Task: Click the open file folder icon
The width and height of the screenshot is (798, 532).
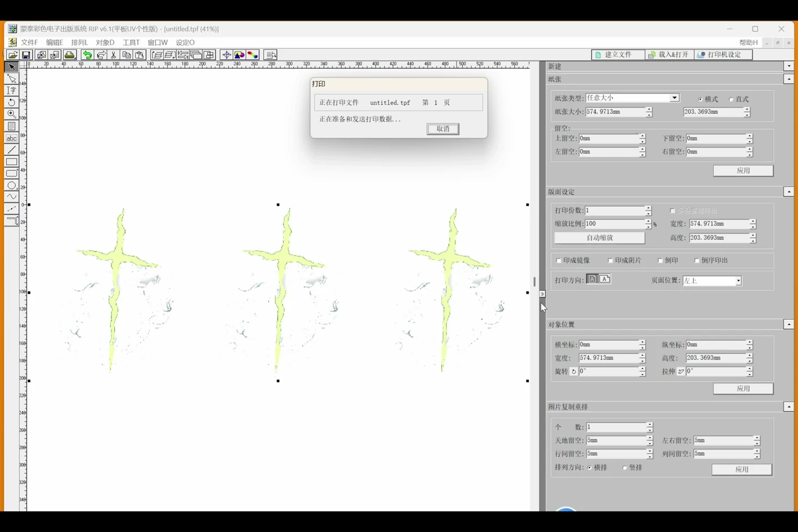Action: coord(13,55)
